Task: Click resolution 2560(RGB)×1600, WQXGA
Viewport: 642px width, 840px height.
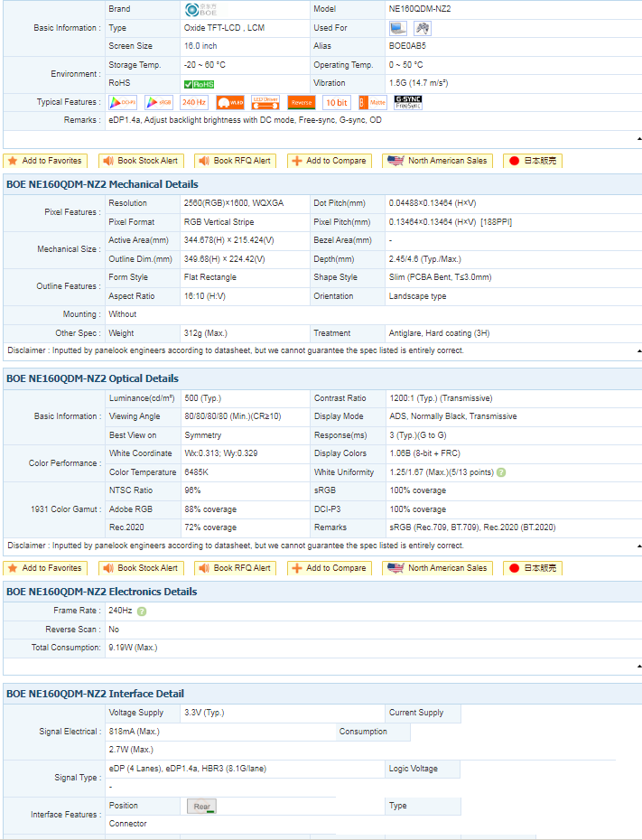Action: (234, 203)
